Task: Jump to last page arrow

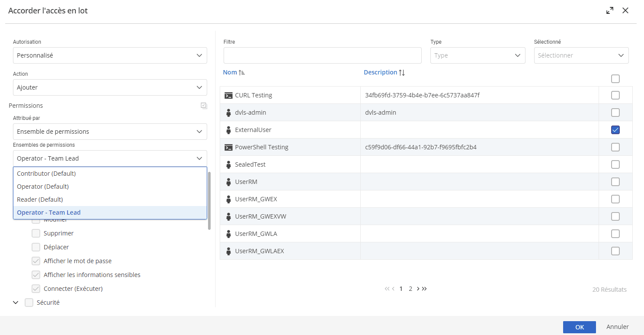Action: tap(424, 289)
